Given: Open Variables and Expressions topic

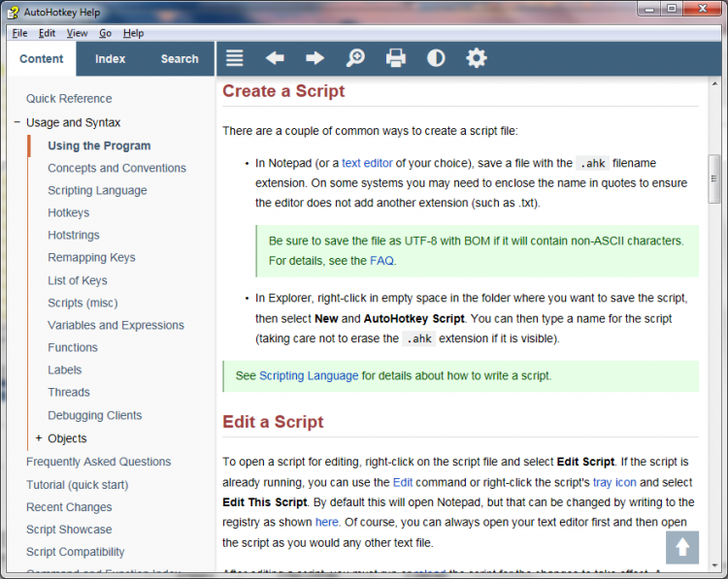Looking at the screenshot, I should [x=116, y=325].
